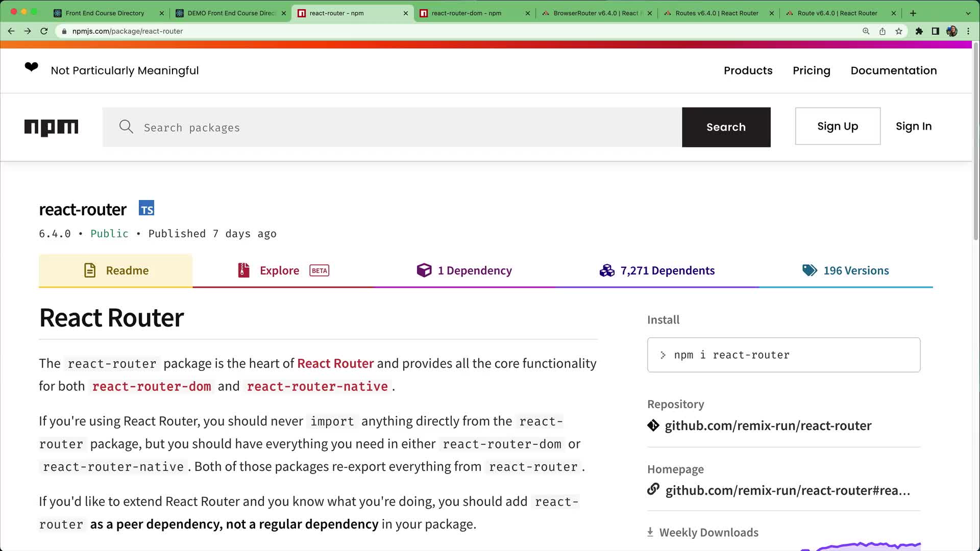
Task: Click the install command prompt chevron
Action: (x=663, y=355)
